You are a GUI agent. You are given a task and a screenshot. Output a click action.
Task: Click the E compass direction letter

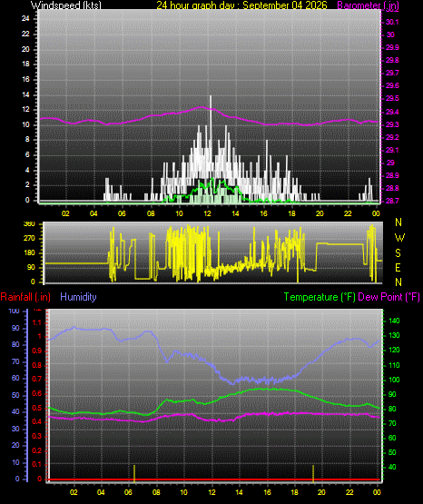(398, 268)
